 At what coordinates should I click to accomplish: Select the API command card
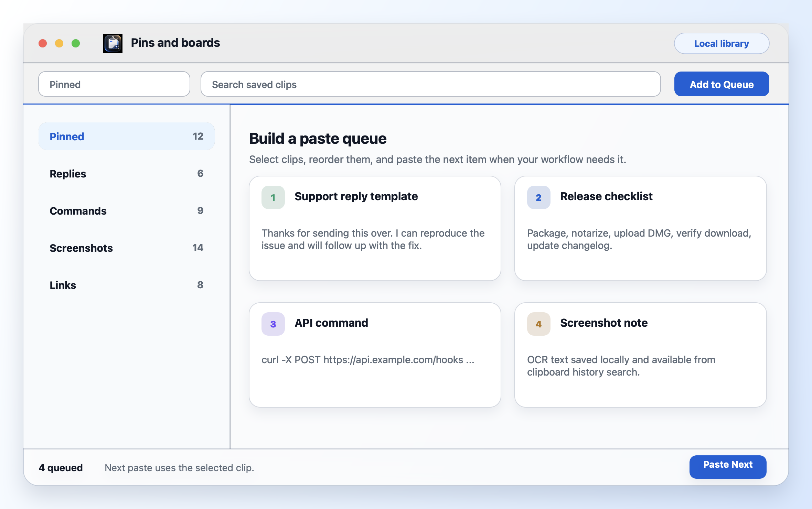375,355
